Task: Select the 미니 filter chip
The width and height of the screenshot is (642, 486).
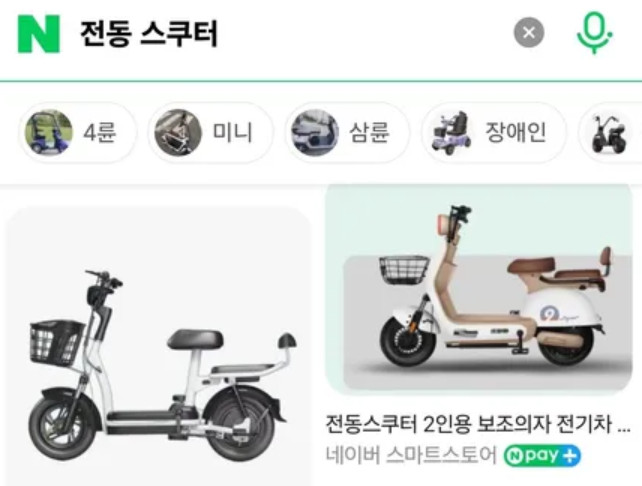Action: [x=210, y=132]
